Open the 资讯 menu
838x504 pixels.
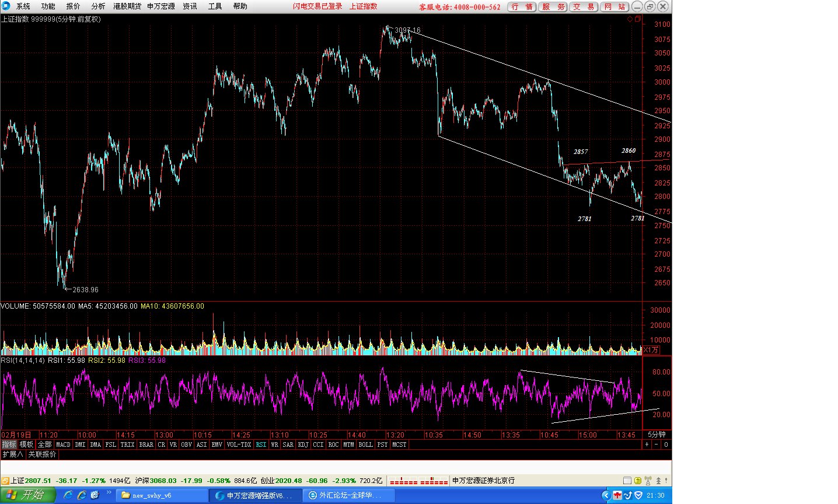point(190,6)
